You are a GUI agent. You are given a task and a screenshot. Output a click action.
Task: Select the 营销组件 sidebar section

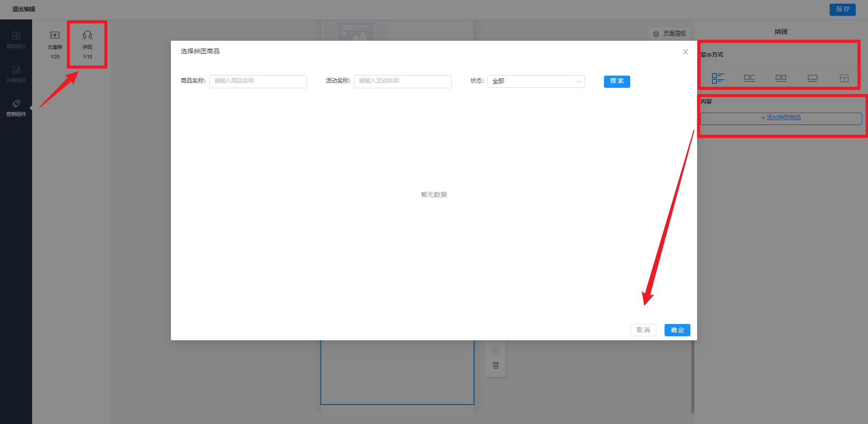[16, 108]
